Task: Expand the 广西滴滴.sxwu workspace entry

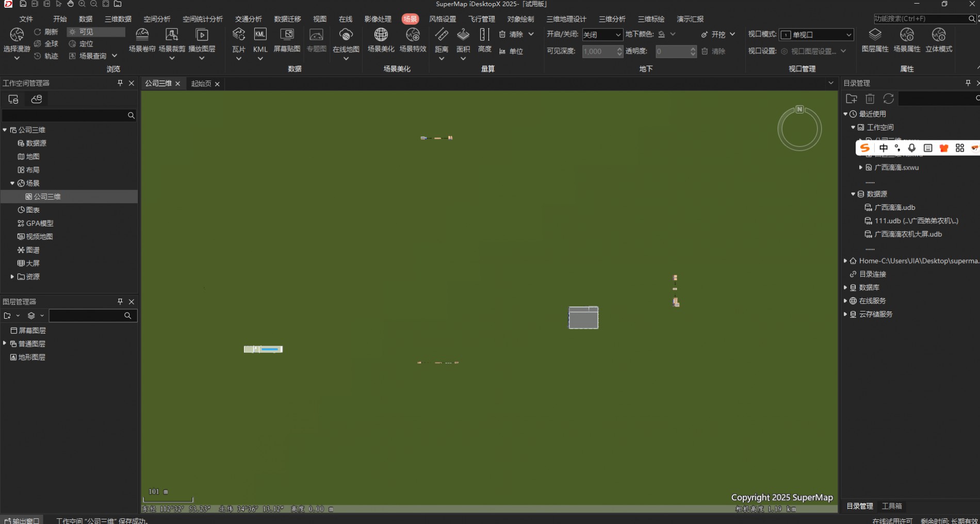Action: (861, 167)
